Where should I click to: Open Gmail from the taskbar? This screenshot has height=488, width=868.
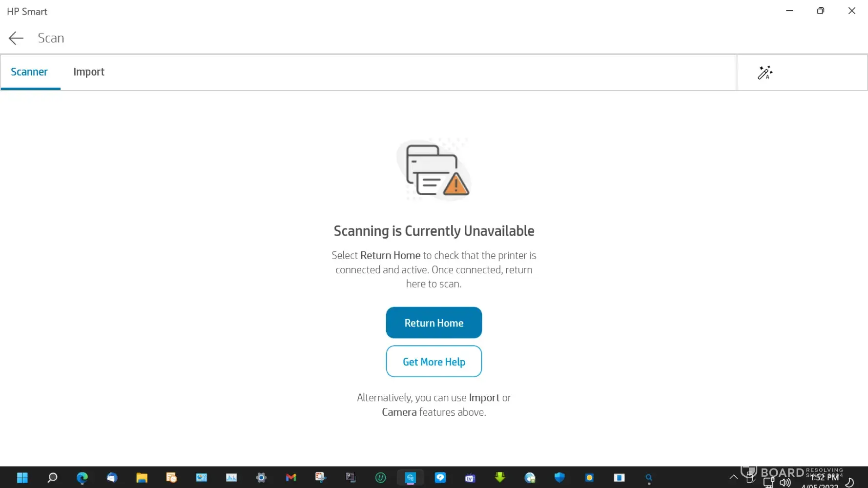pos(291,478)
